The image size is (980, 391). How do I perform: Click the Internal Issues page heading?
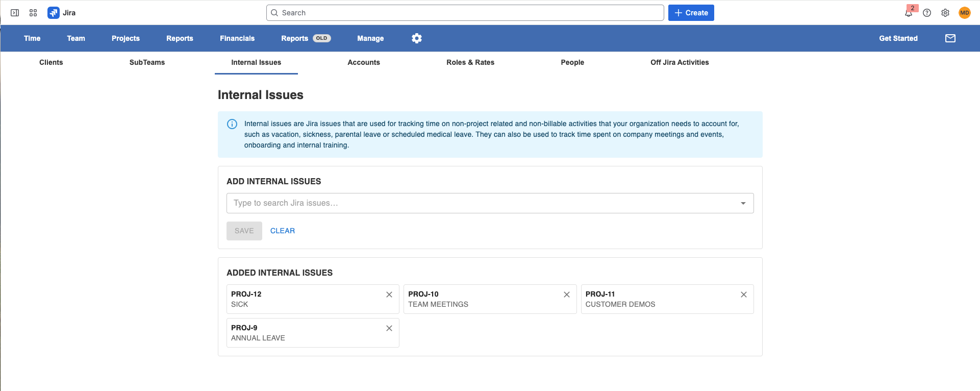[261, 95]
